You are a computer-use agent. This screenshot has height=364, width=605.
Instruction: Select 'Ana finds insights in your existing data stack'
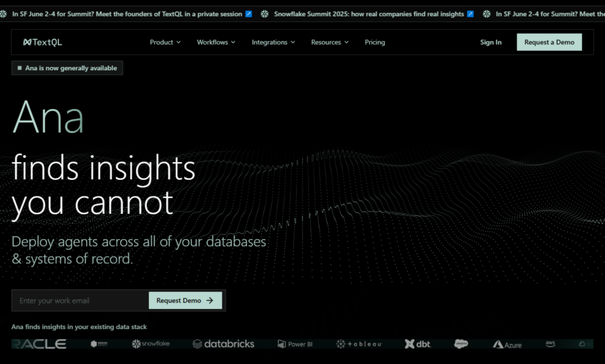pyautogui.click(x=79, y=327)
